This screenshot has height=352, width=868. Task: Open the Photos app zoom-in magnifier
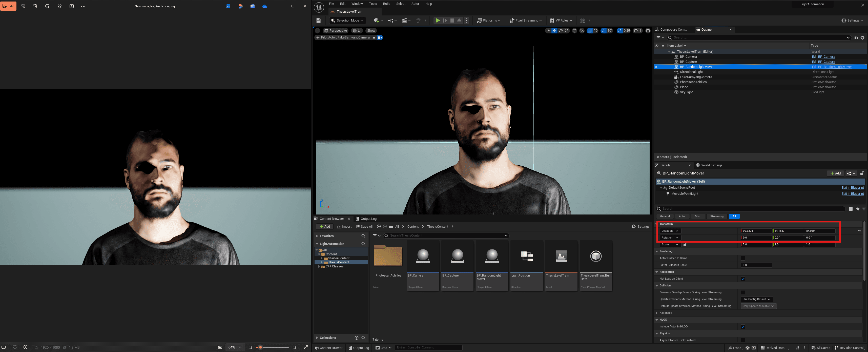[x=295, y=347]
